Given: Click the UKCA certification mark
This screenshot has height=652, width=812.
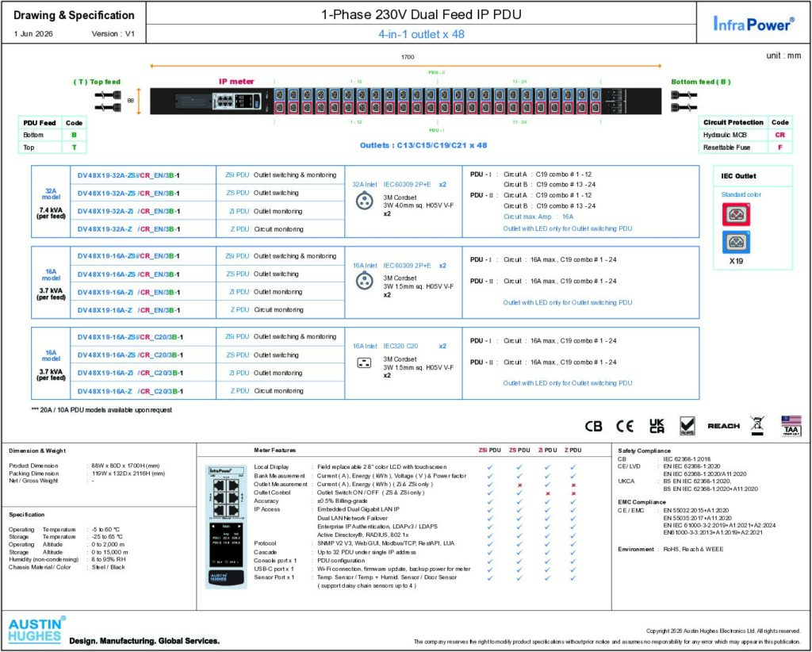Looking at the screenshot, I should pos(657,426).
